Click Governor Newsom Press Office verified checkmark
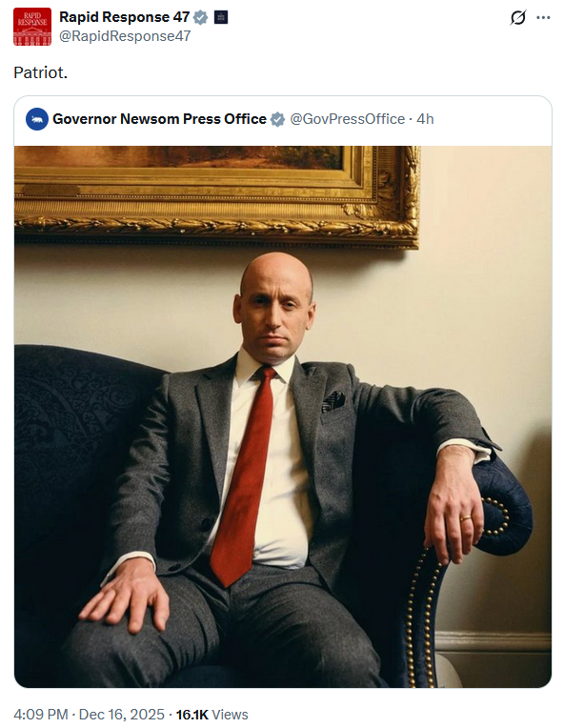 (x=277, y=119)
